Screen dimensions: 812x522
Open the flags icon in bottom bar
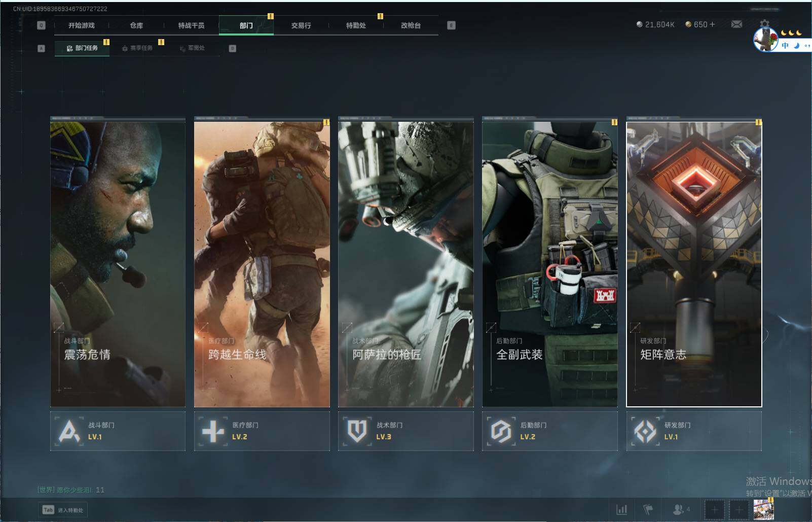pyautogui.click(x=648, y=509)
